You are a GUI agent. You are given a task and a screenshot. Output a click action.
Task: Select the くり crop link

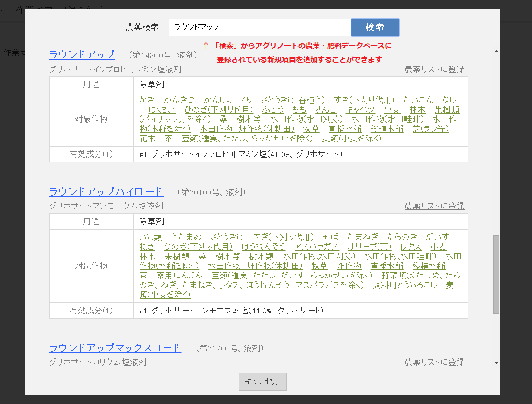coord(247,100)
